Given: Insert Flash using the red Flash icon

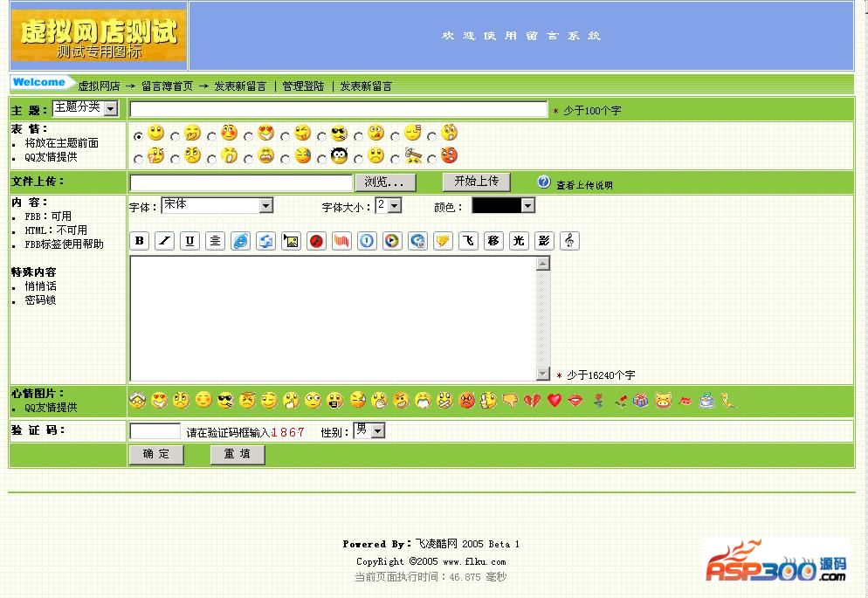Looking at the screenshot, I should tap(316, 241).
